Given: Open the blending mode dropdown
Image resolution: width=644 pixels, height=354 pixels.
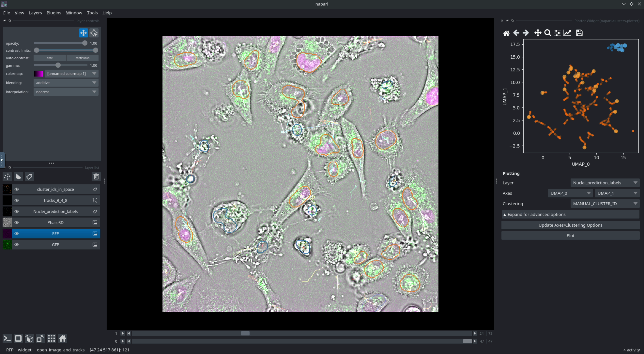Looking at the screenshot, I should [x=66, y=83].
